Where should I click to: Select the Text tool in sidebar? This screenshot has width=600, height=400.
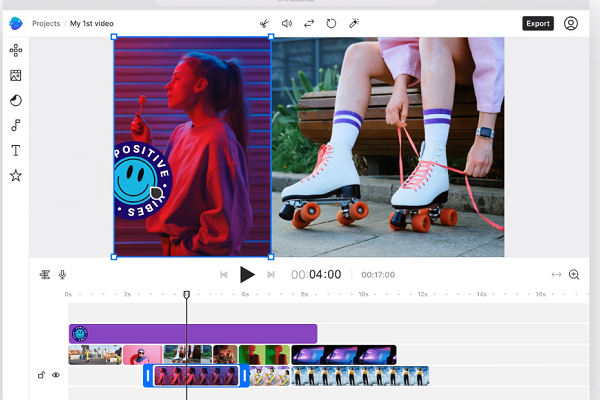pyautogui.click(x=16, y=150)
